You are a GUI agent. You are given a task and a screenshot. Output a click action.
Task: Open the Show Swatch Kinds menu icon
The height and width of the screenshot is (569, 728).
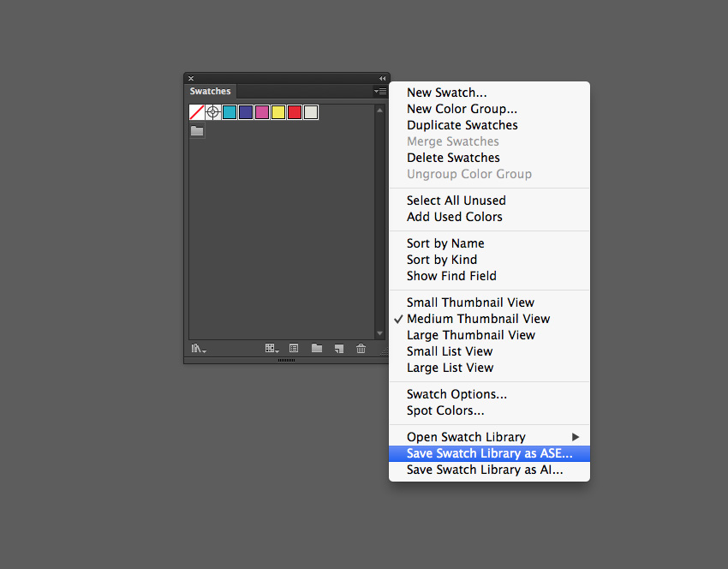tap(272, 349)
